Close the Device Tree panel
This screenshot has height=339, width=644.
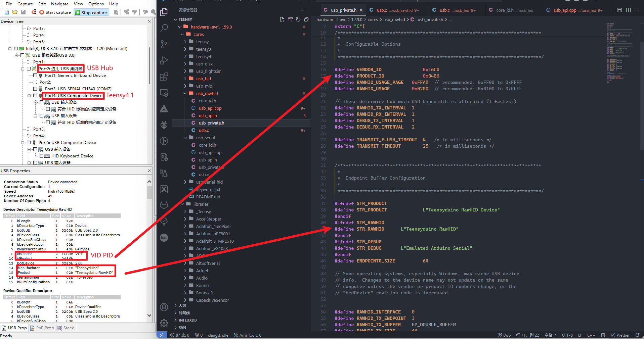149,21
